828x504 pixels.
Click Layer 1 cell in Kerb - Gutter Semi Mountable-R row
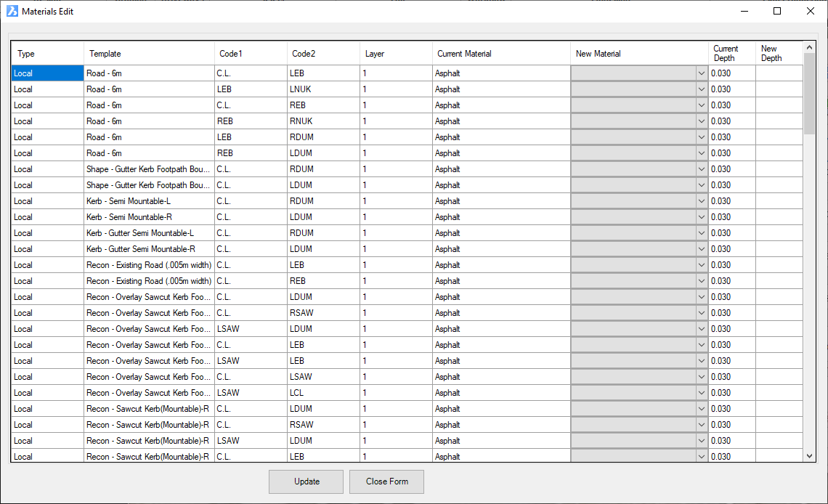click(396, 249)
